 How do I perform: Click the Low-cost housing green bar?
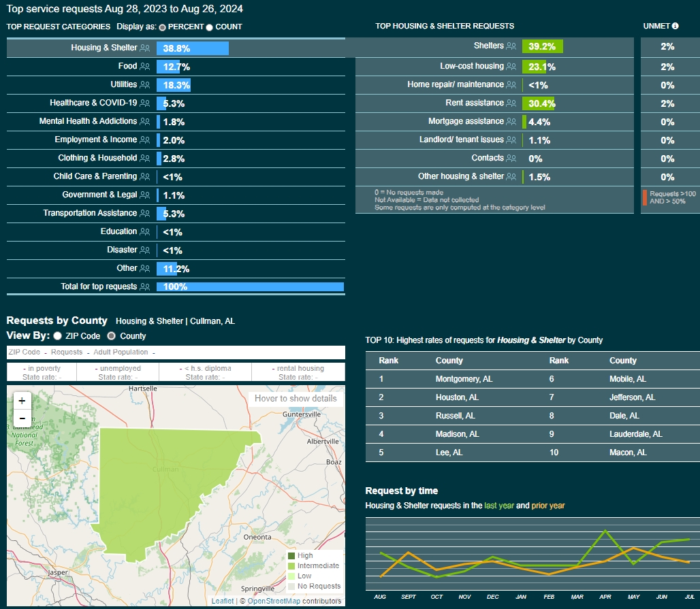coord(534,67)
